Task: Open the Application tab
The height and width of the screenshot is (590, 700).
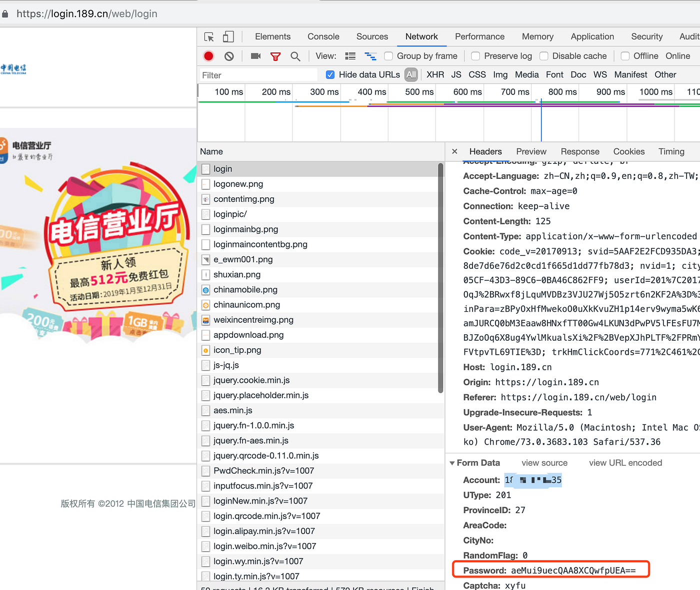Action: (592, 36)
